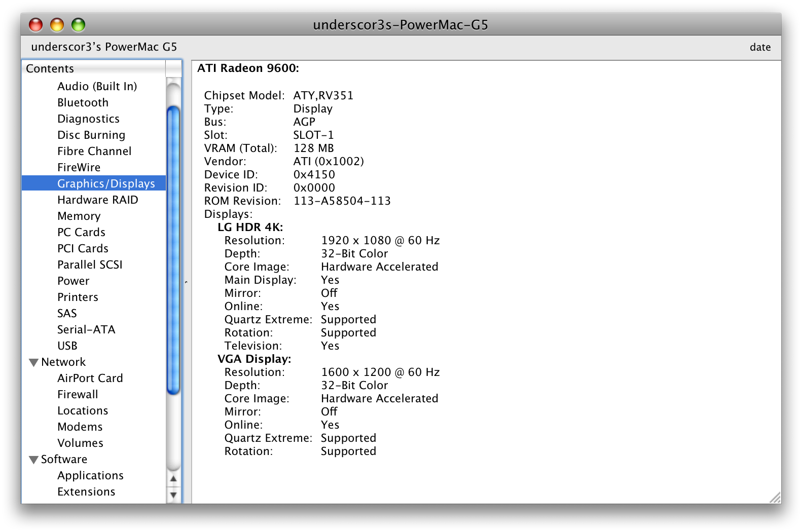
Task: Click the sidebar scrollbar thumb
Action: click(173, 250)
